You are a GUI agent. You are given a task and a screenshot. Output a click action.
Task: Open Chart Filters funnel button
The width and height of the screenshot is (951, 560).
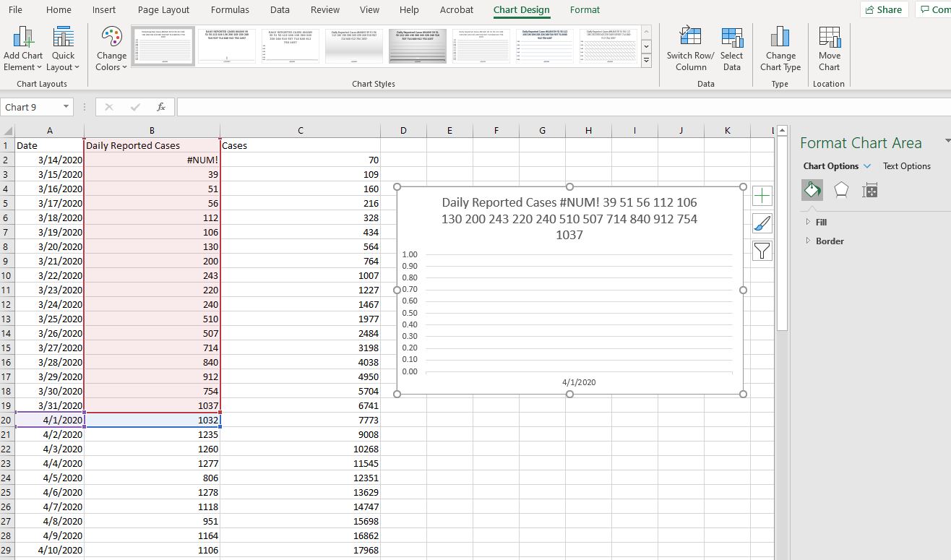[x=762, y=250]
